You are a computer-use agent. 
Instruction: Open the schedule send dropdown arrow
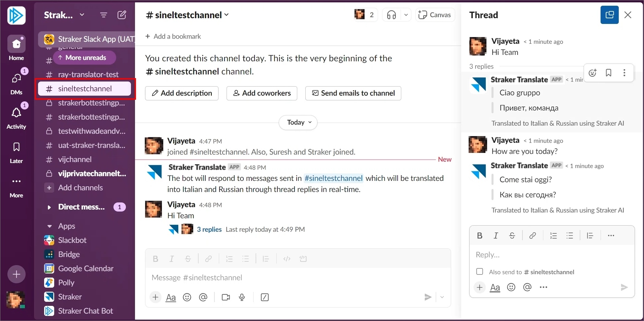tap(442, 297)
